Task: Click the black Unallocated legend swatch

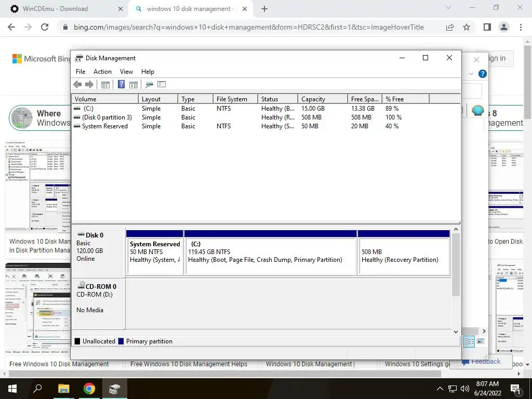Action: (77, 341)
